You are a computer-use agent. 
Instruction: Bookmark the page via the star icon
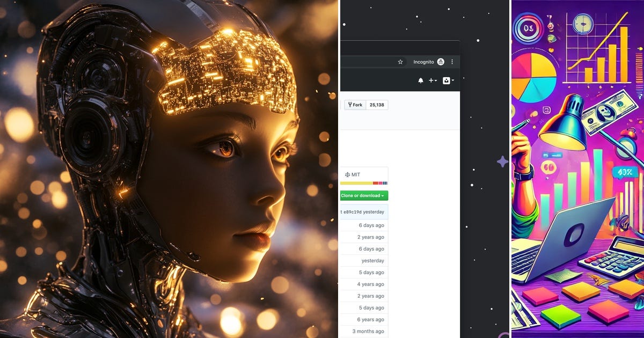point(400,62)
